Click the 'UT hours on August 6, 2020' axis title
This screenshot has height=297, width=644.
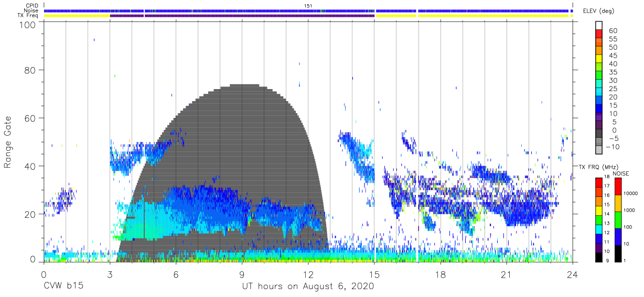pos(308,287)
